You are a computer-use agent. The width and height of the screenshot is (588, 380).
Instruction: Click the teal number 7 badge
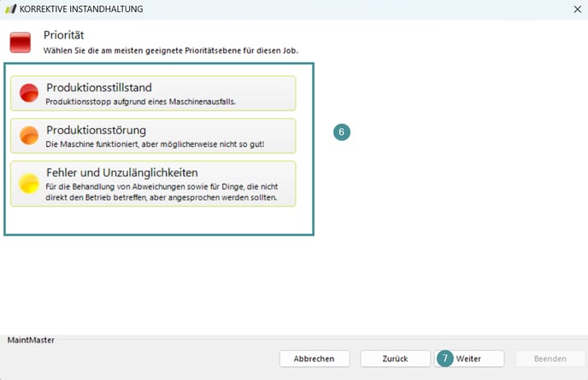pos(445,359)
